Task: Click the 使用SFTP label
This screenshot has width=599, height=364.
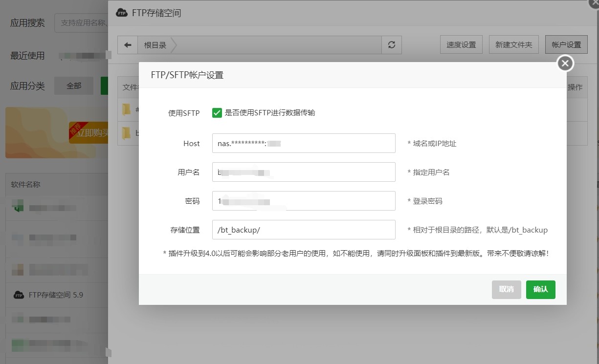Action: pos(184,113)
